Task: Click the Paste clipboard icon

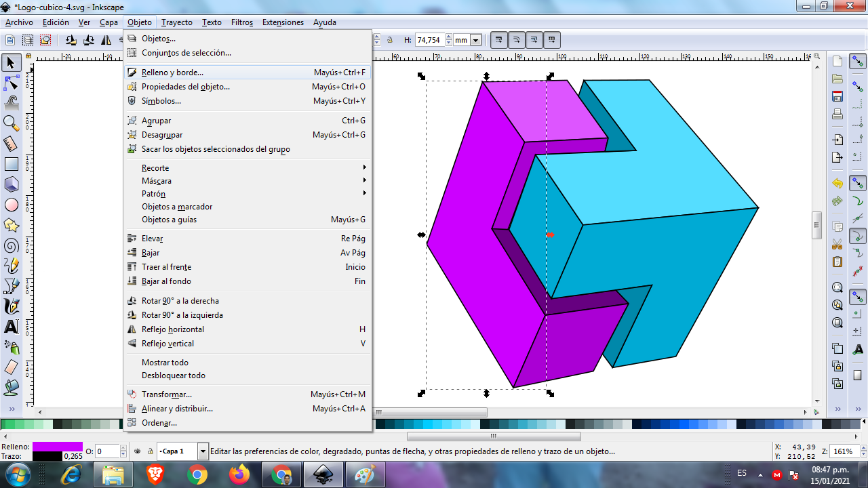Action: point(837,262)
